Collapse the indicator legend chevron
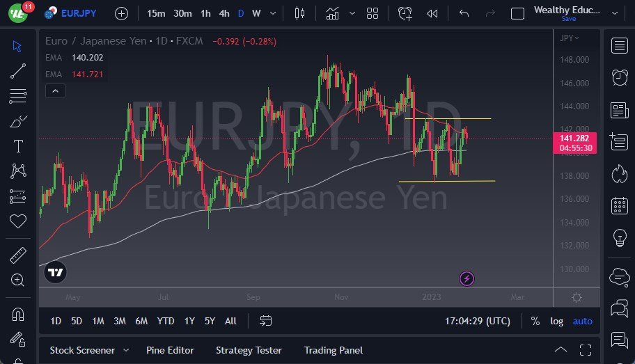635x364 pixels. [x=54, y=90]
